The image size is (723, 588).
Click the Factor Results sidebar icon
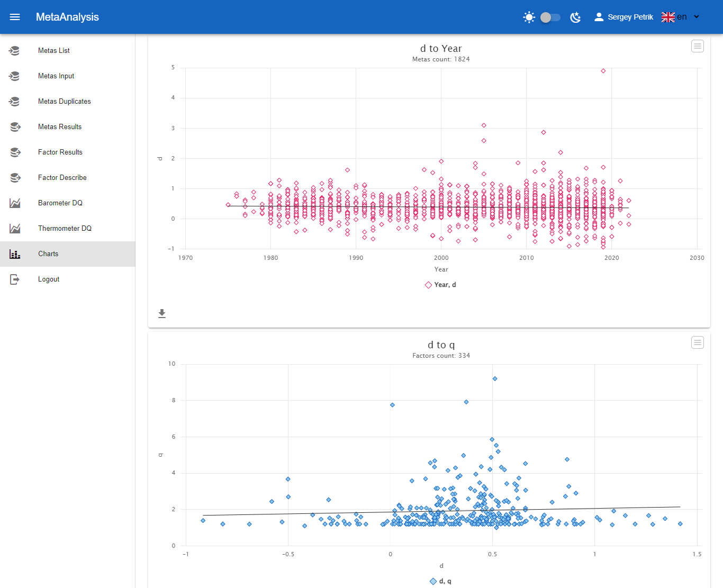(x=15, y=152)
